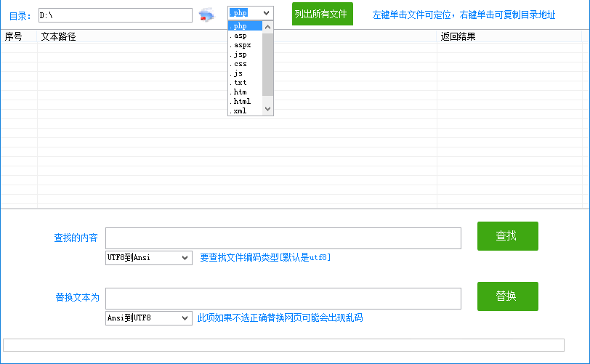
Task: Click the extension list scrollbar thumb
Action: (267, 65)
